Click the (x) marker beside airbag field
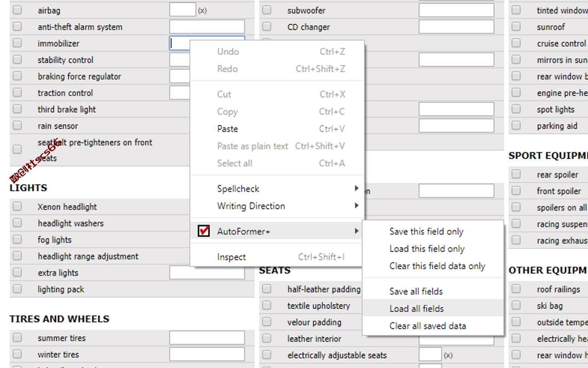This screenshot has width=588, height=368. [202, 10]
